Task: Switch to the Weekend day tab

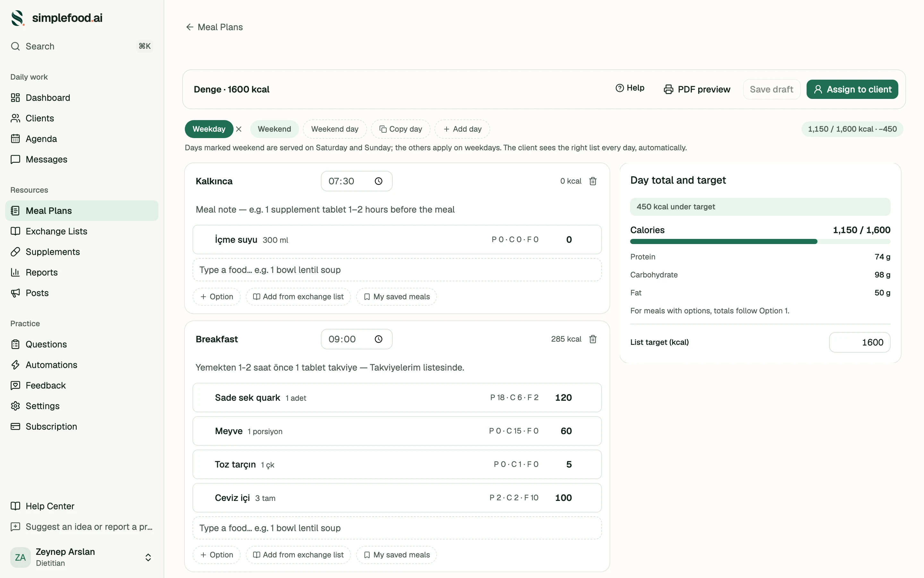Action: coord(335,129)
